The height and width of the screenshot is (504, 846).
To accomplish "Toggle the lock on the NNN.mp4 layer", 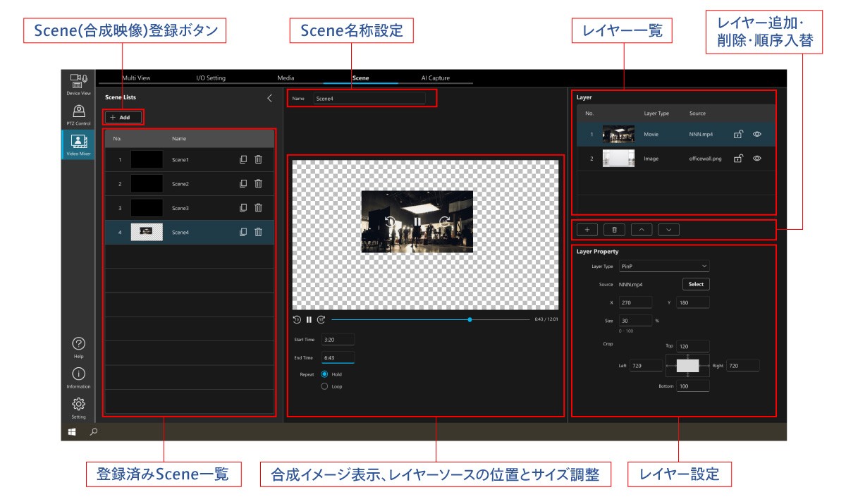I will pos(737,134).
